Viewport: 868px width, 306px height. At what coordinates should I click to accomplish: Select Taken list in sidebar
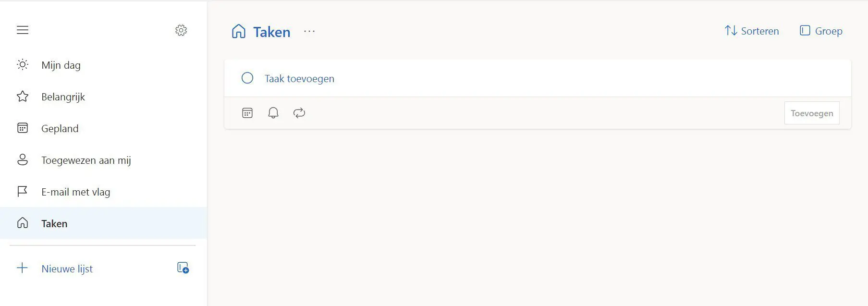[103, 223]
